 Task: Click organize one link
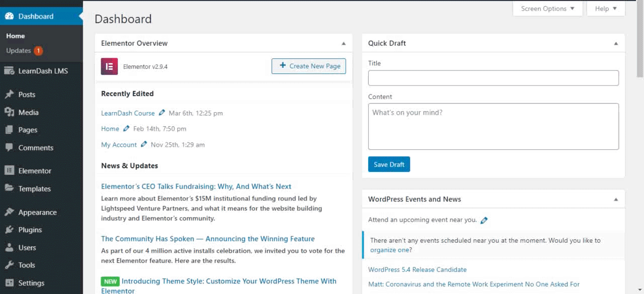click(x=391, y=250)
